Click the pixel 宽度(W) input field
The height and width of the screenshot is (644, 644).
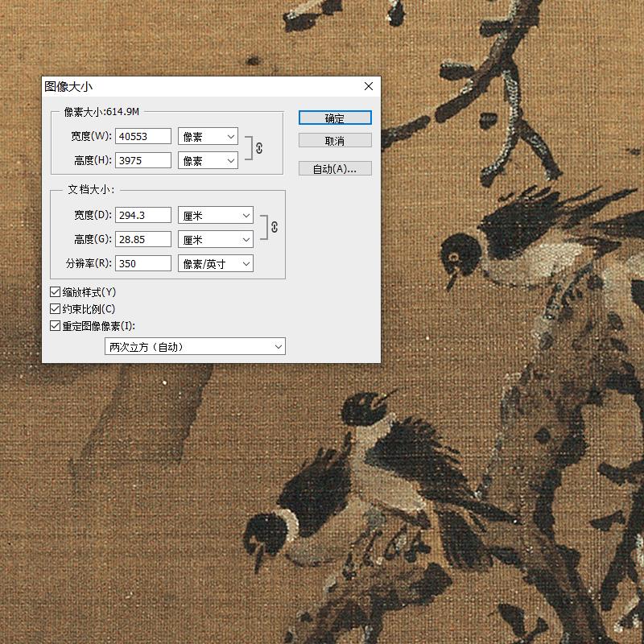(x=143, y=136)
